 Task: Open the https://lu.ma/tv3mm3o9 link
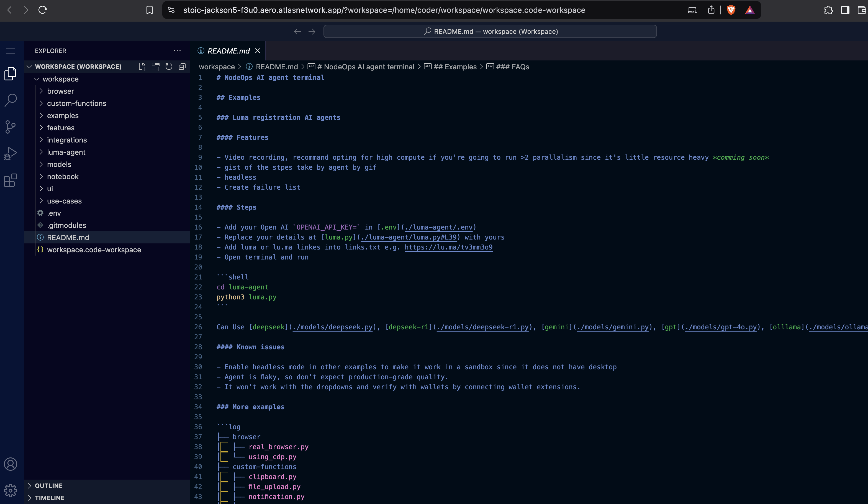coord(448,247)
